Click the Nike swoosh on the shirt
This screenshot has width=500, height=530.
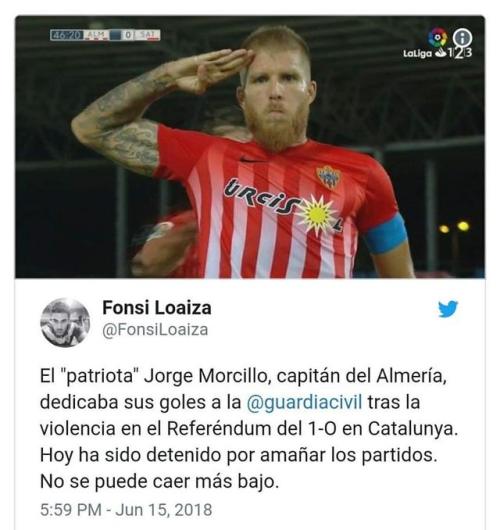coord(249,160)
